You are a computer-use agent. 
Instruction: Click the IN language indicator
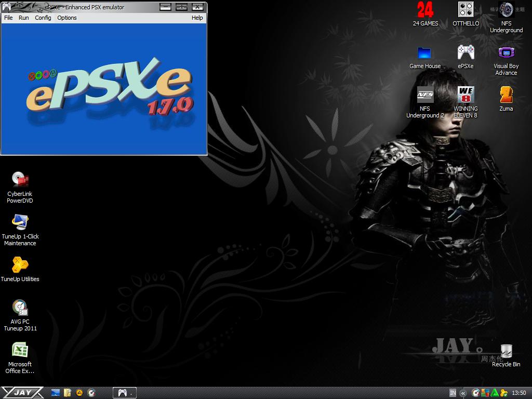453,393
